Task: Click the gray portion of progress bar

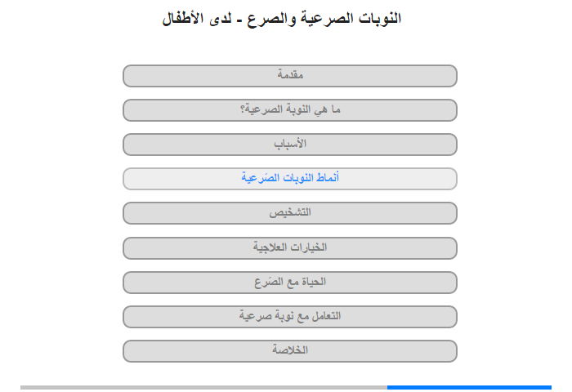Action: [203, 387]
